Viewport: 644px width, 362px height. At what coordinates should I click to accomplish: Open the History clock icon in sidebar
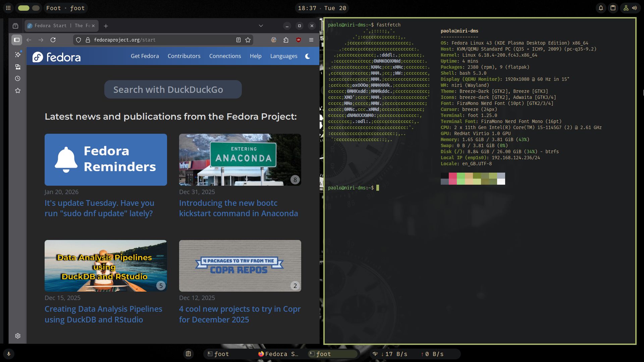tap(18, 78)
